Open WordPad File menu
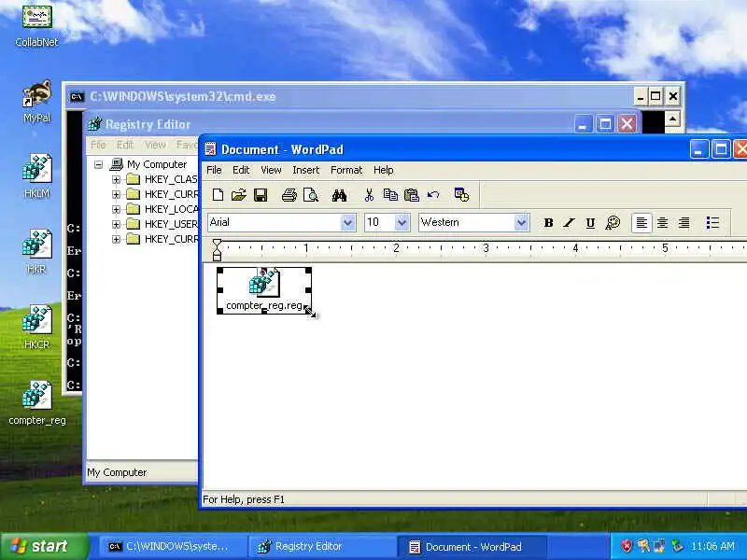Screen dimensions: 747x560 214,170
